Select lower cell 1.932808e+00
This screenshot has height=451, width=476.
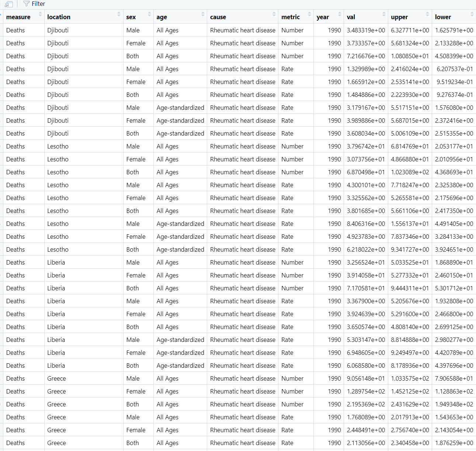454,301
